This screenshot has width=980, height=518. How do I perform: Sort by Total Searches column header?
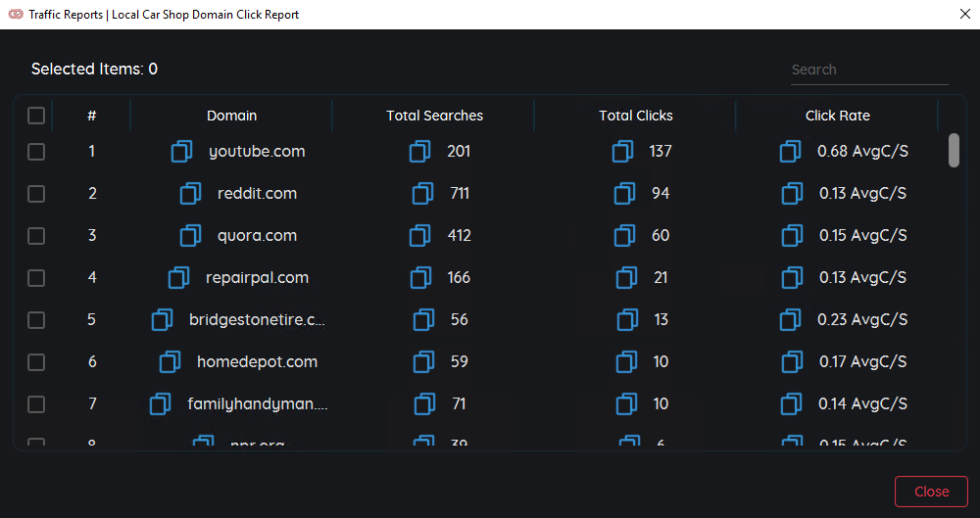(434, 116)
